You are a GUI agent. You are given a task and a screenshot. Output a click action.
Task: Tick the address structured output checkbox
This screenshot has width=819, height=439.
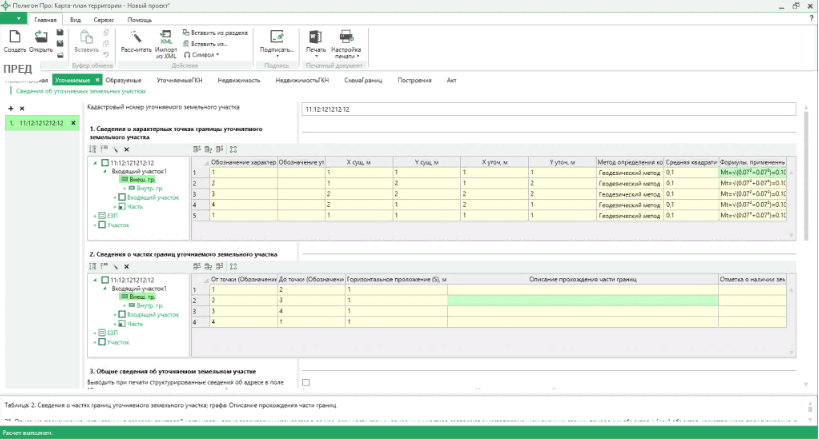tap(306, 382)
